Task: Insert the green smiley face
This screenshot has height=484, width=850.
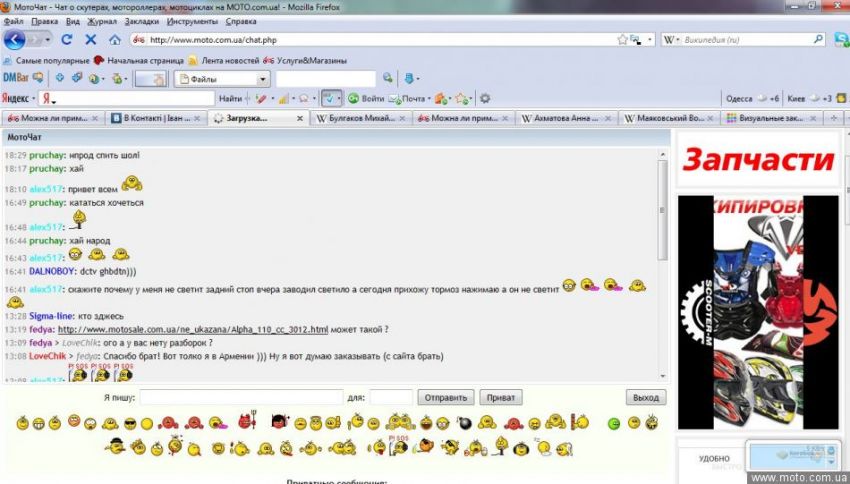Action: point(614,424)
